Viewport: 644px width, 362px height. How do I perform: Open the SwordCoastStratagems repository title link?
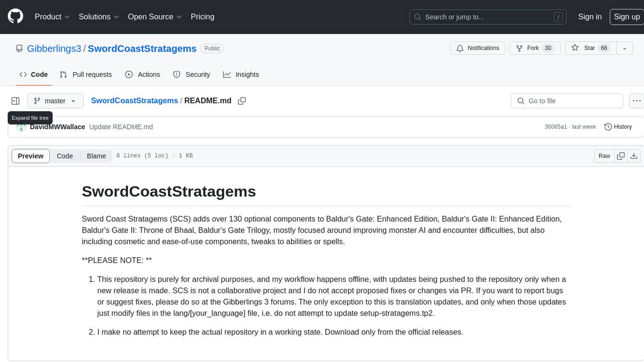point(142,48)
